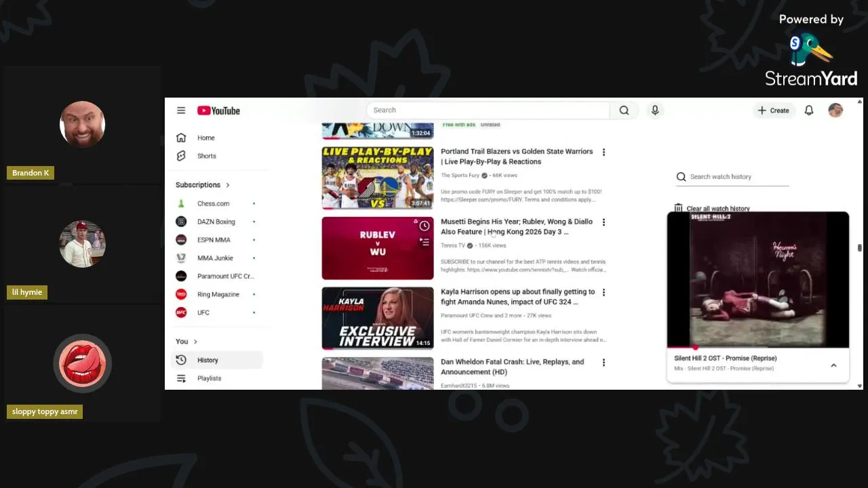Click Brandon K participant avatar

point(82,125)
